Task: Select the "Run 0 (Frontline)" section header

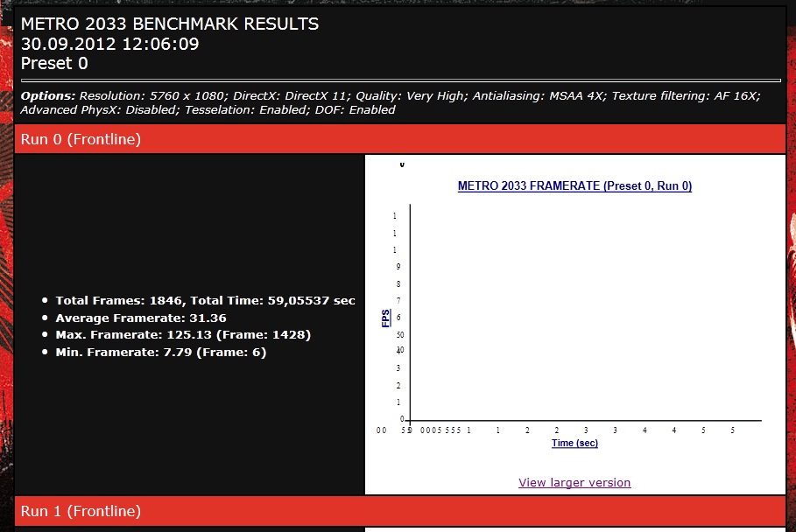Action: [400, 139]
